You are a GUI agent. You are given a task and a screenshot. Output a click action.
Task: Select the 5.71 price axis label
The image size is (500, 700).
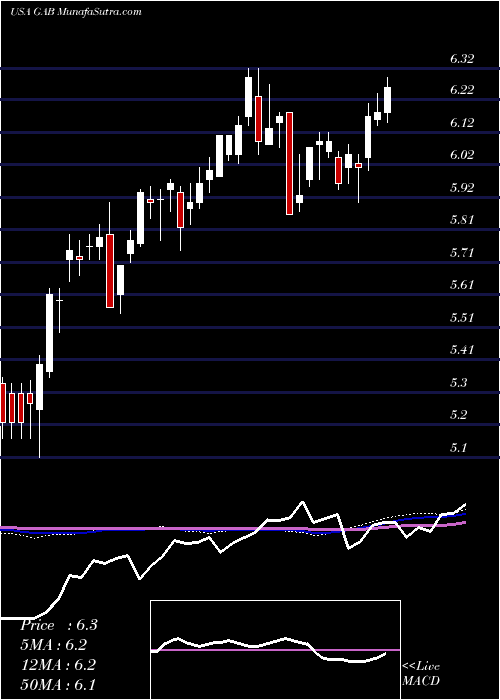[462, 253]
